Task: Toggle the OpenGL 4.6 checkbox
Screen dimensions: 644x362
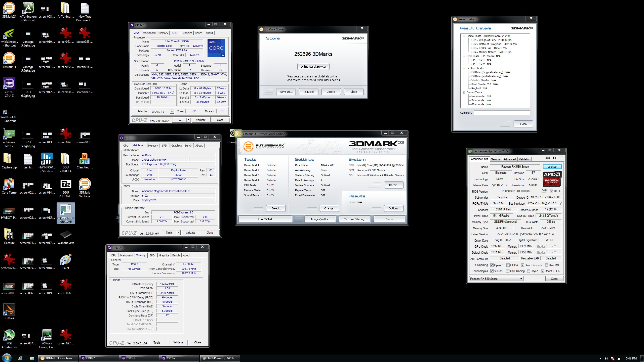Action: tap(542, 271)
